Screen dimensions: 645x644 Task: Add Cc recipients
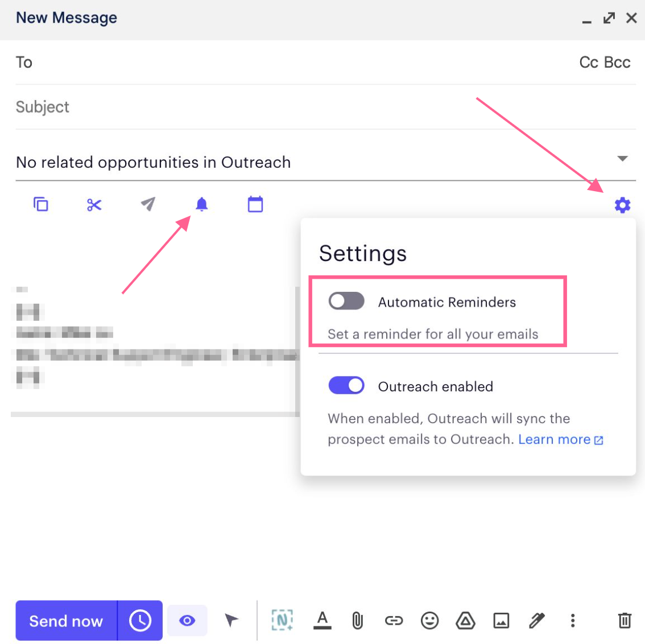click(x=589, y=63)
